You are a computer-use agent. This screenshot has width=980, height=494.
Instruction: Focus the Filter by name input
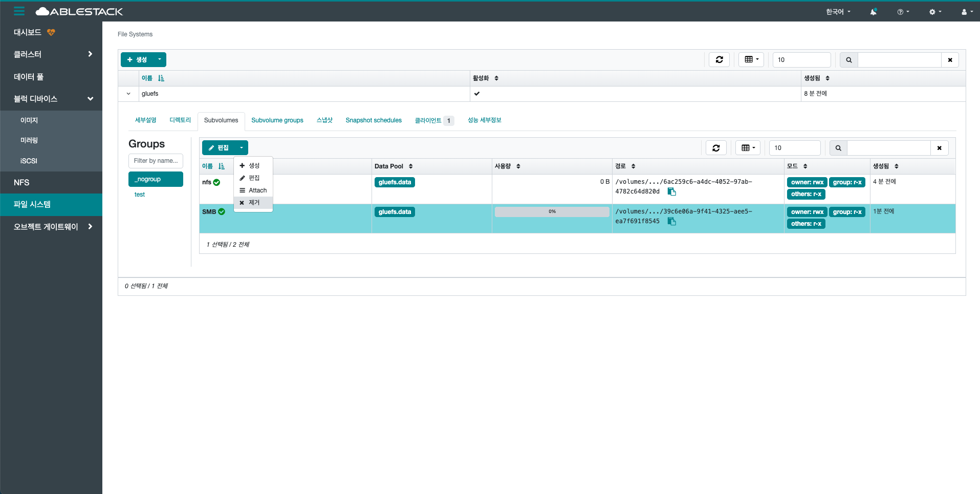tap(156, 161)
